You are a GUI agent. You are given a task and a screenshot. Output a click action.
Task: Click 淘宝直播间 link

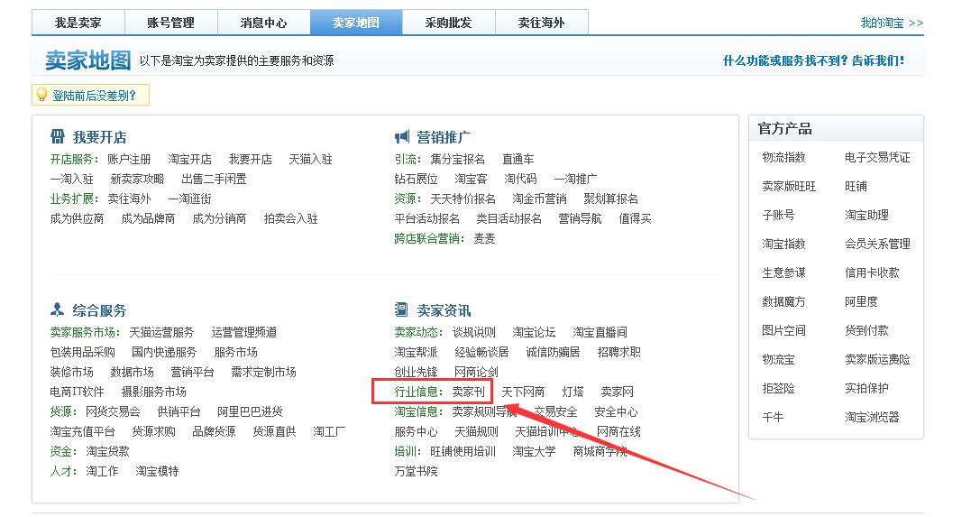pyautogui.click(x=600, y=333)
